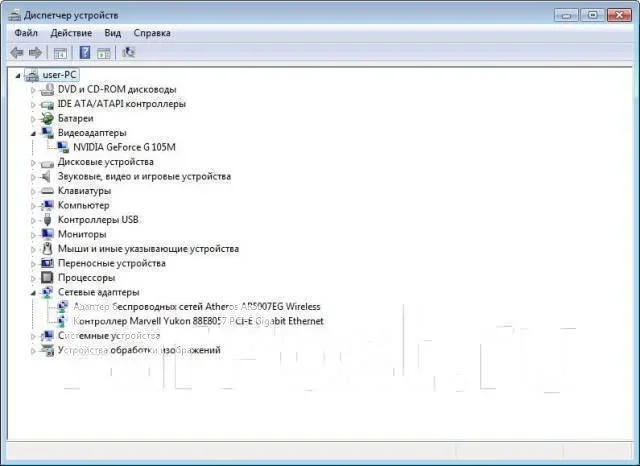This screenshot has height=466, width=640.
Task: Open the Файл menu
Action: click(x=26, y=33)
